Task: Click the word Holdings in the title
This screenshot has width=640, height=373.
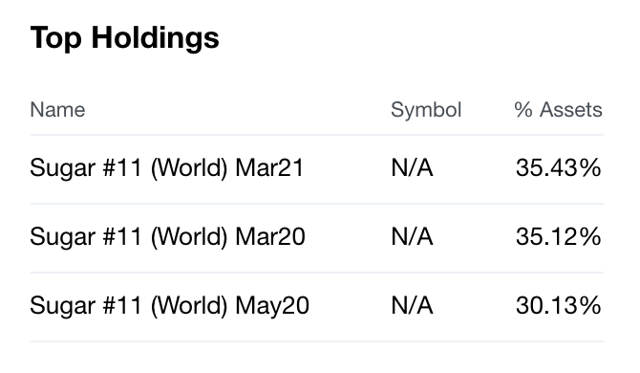Action: coord(155,38)
